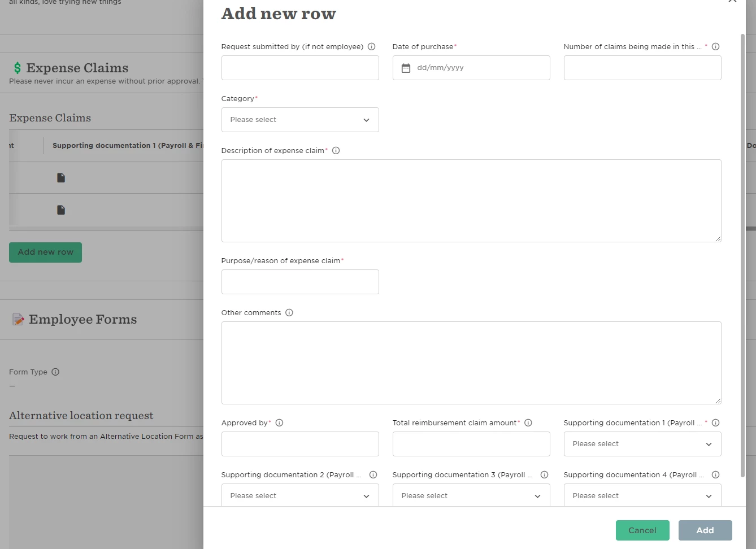Click the Employee Forms section heading
This screenshot has height=549, width=756.
click(x=83, y=320)
